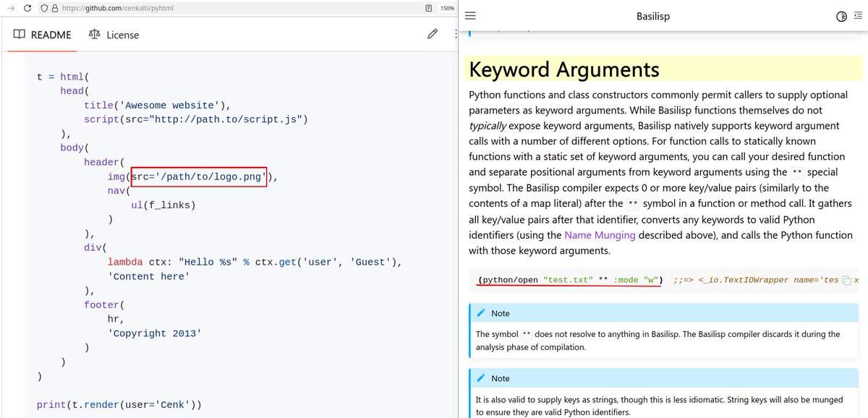Image resolution: width=868 pixels, height=418 pixels.
Task: Click the 'Awesome website' title string
Action: coord(171,105)
